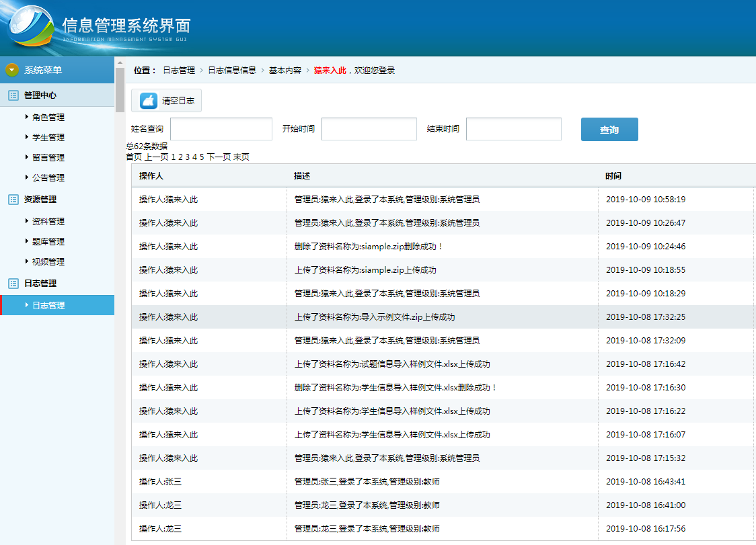The image size is (756, 545).
Task: Click sidebar scrollbar up arrow
Action: [x=120, y=62]
